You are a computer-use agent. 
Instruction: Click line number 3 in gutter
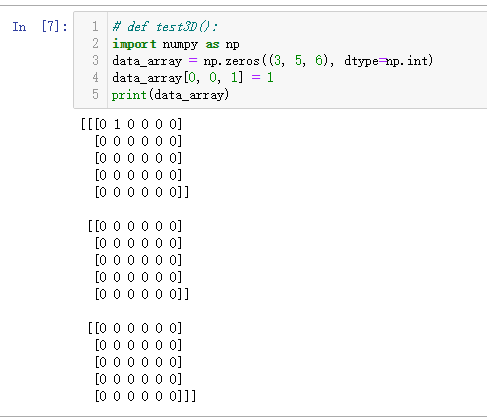pos(95,60)
